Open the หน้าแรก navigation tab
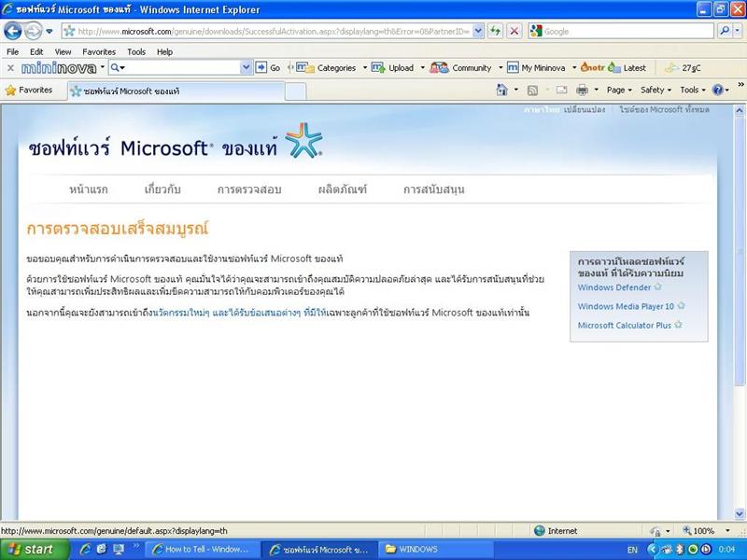The image size is (747, 560). tap(89, 189)
